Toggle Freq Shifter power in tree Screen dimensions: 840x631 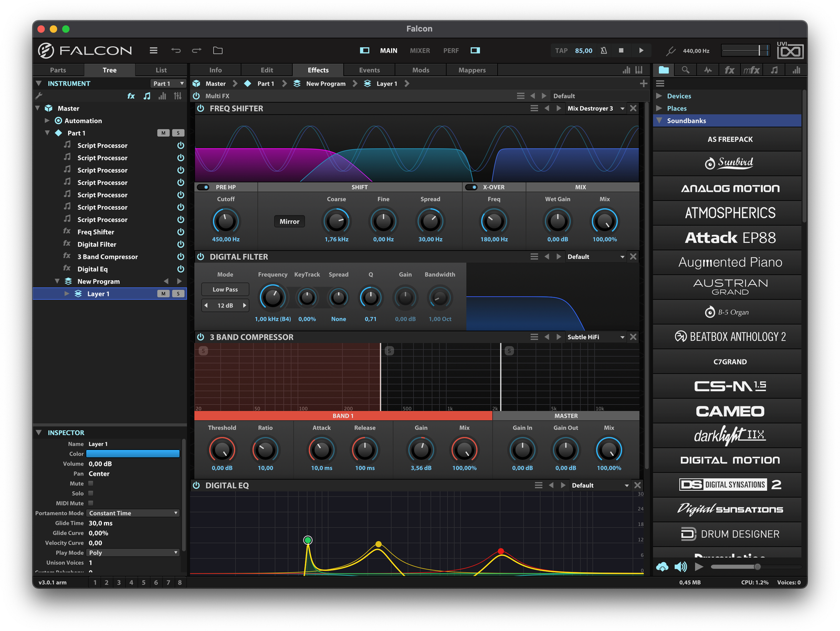[181, 232]
